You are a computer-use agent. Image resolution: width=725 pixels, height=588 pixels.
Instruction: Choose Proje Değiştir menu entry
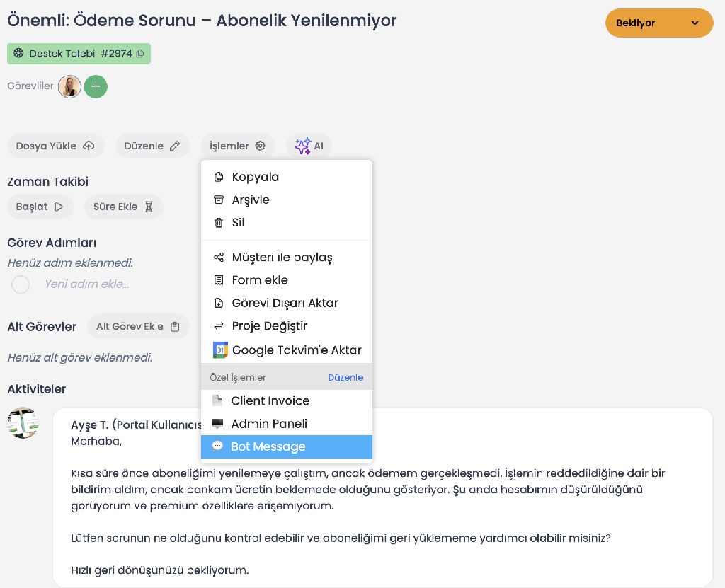[x=269, y=326]
